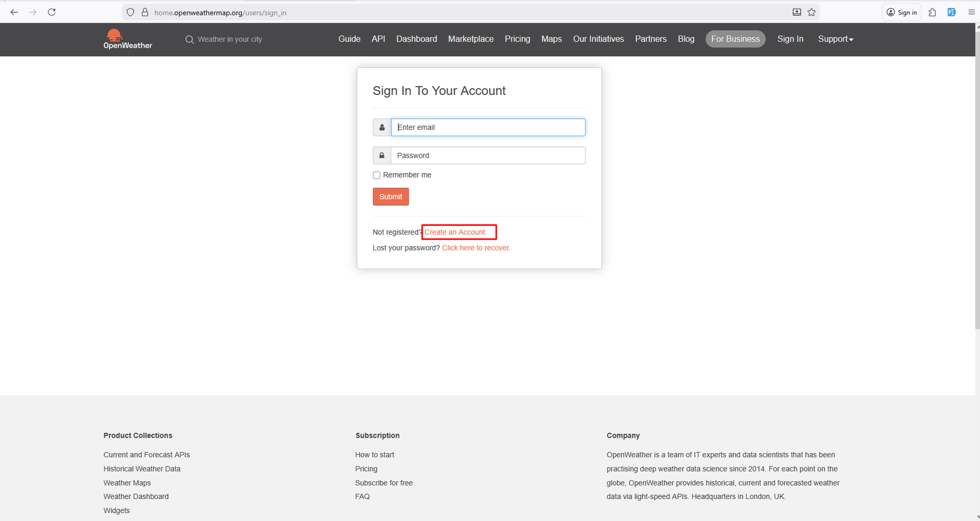Click the Product Collections heading
980x521 pixels.
(x=138, y=436)
